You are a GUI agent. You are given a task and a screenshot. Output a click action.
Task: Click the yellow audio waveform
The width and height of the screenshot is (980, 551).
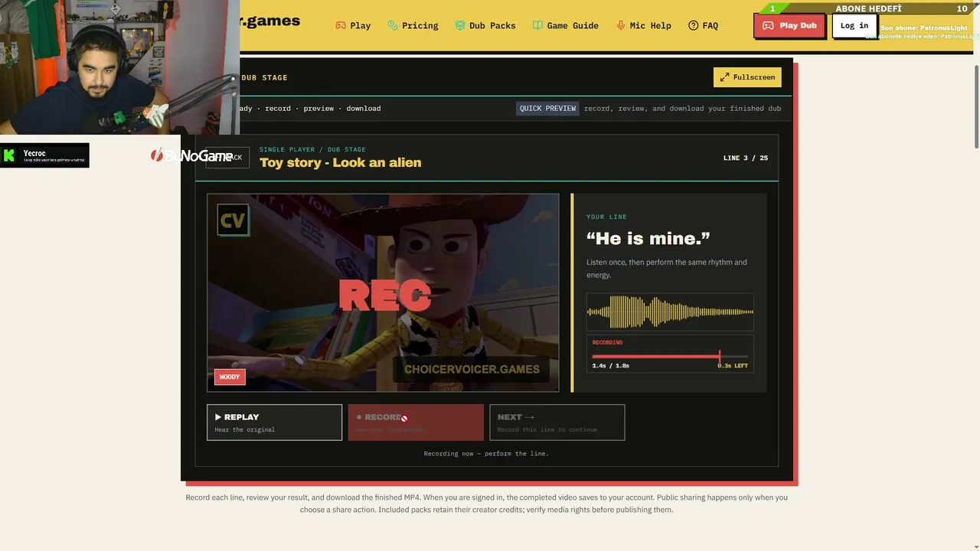pos(670,311)
